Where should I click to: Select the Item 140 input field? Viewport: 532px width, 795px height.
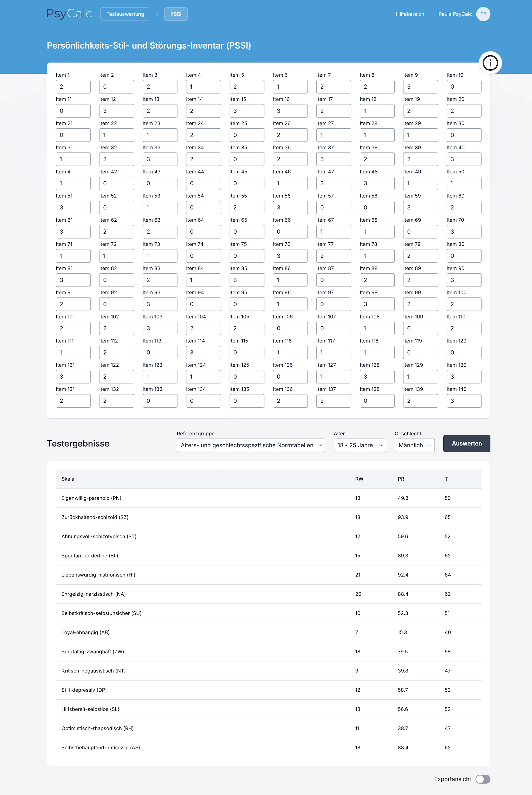coord(463,400)
